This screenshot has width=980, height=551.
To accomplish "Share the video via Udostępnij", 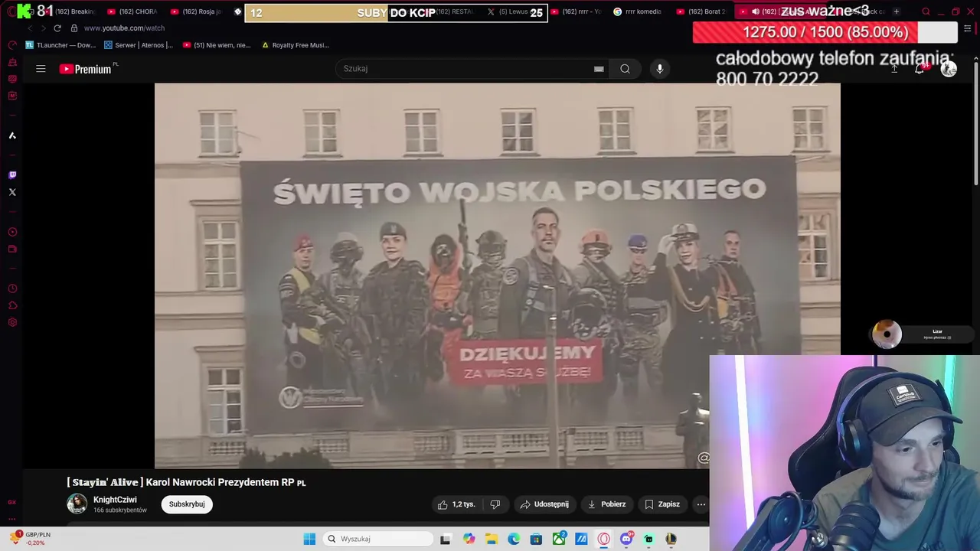I will [544, 504].
